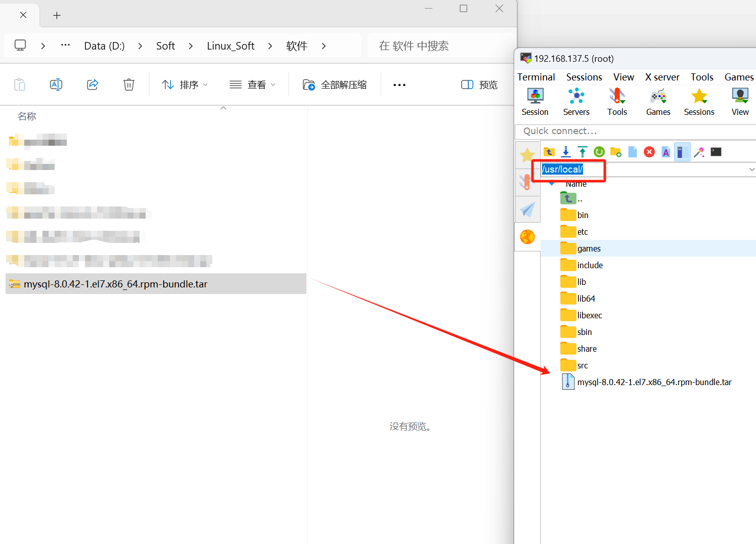
Task: Select mysql-8.0.42 tar file in Explorer
Action: pyautogui.click(x=156, y=284)
